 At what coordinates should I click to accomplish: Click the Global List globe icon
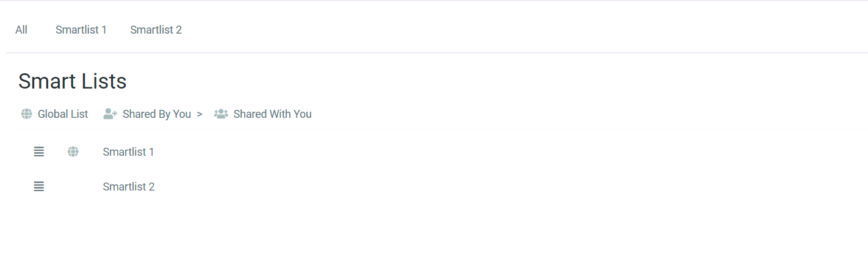coord(26,114)
